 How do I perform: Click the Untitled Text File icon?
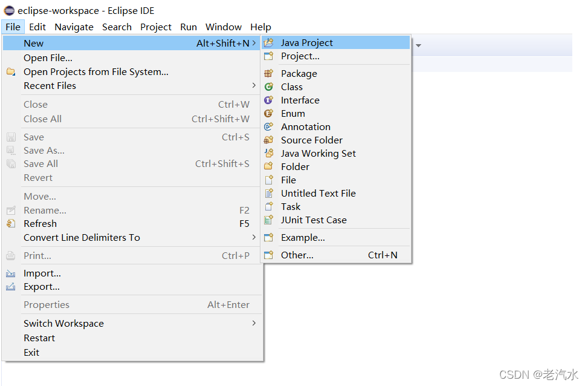click(x=268, y=194)
